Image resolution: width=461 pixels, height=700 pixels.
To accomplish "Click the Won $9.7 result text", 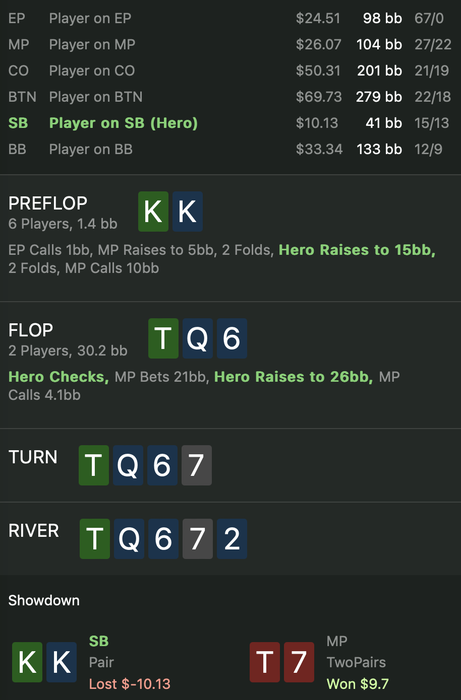I will 357,684.
